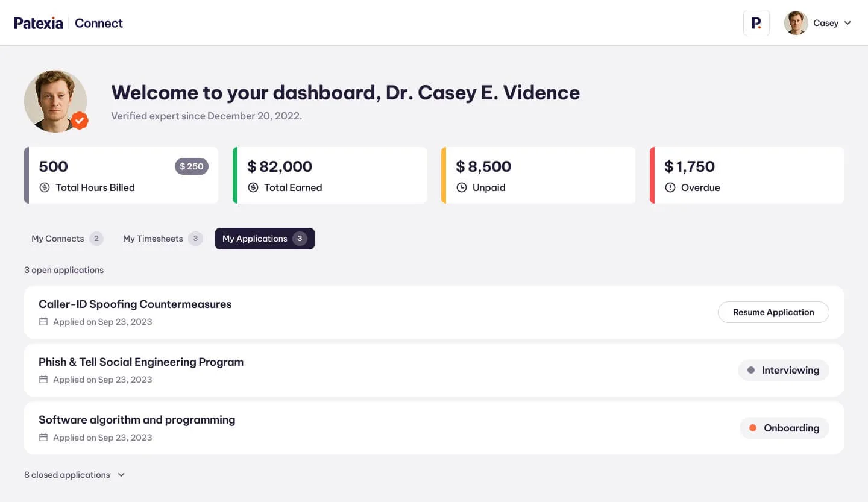Viewport: 868px width, 502px height.
Task: Click the verified expert badge on profile photo
Action: click(x=80, y=121)
